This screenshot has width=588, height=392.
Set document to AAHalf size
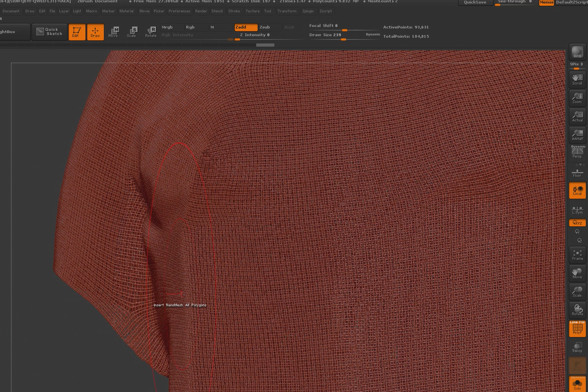[577, 135]
